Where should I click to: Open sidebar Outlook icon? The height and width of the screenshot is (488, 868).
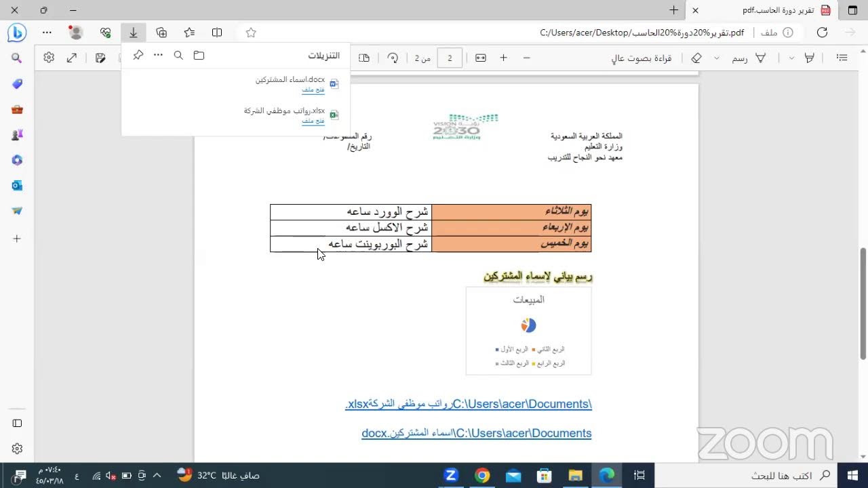point(17,185)
